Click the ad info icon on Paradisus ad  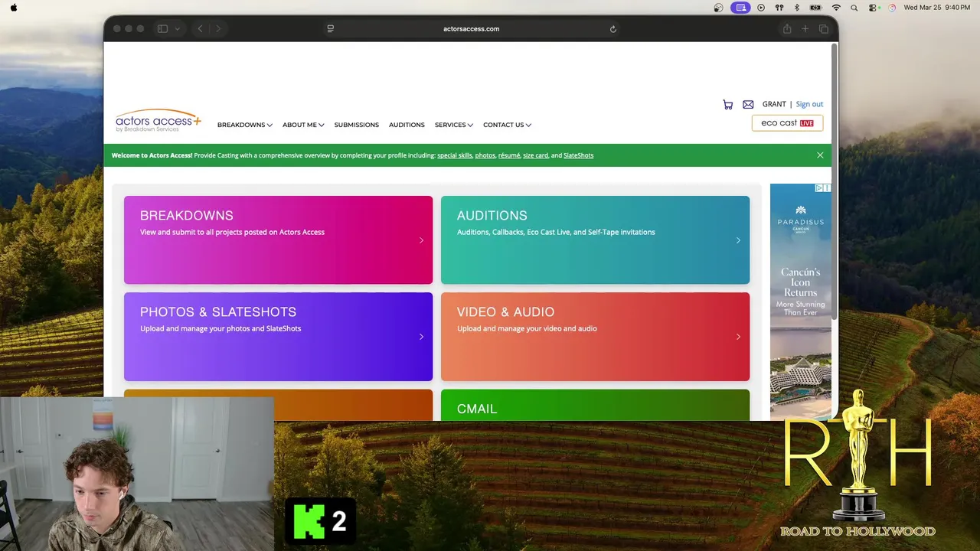(x=818, y=187)
